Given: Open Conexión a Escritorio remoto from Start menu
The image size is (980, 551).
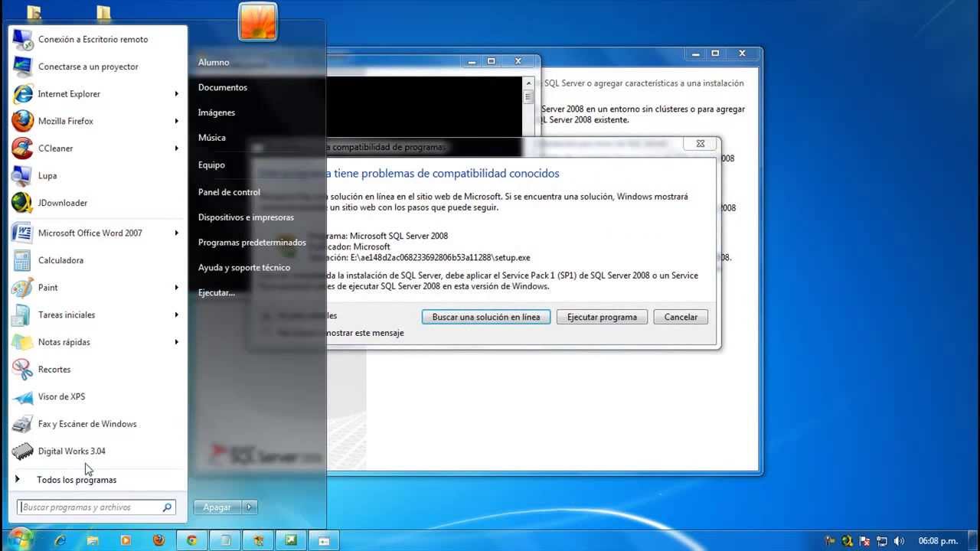Looking at the screenshot, I should (97, 39).
